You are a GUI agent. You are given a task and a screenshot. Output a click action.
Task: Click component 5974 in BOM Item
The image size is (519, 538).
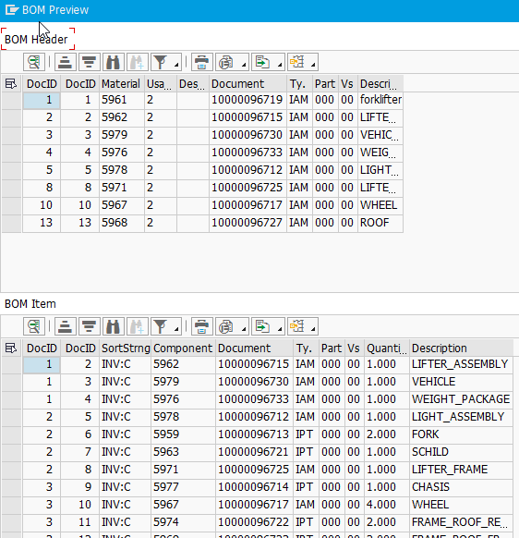pos(183,522)
